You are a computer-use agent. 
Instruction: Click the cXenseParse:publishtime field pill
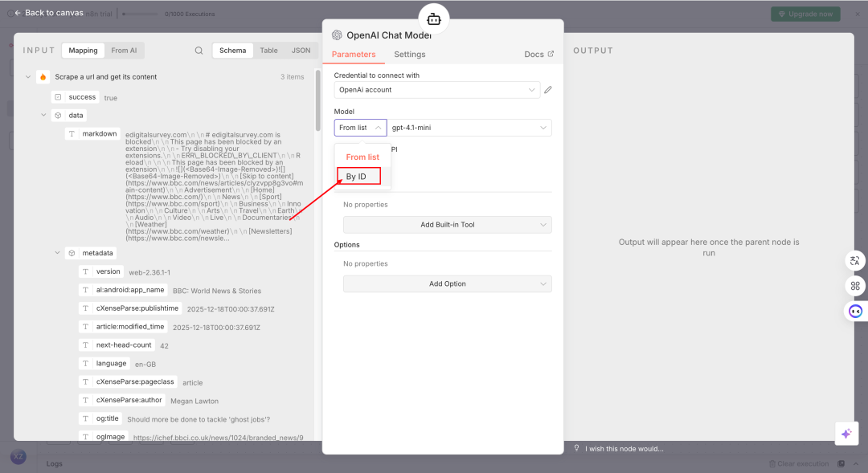point(130,308)
